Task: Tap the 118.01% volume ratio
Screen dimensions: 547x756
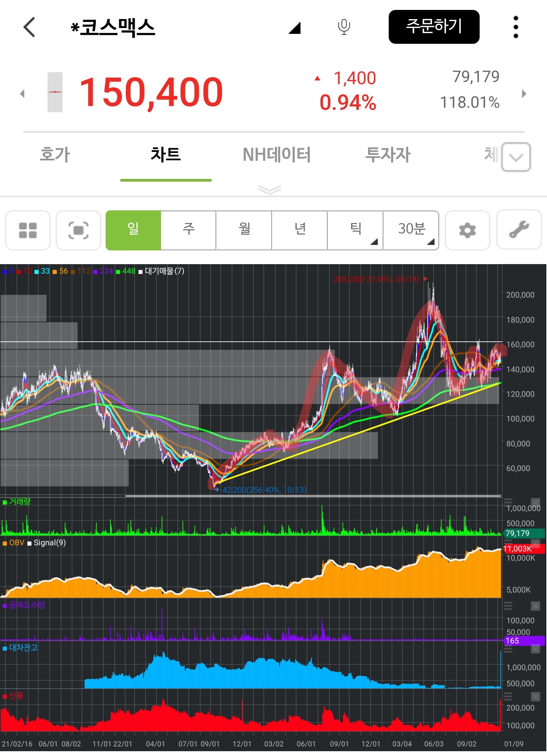Action: click(x=470, y=103)
